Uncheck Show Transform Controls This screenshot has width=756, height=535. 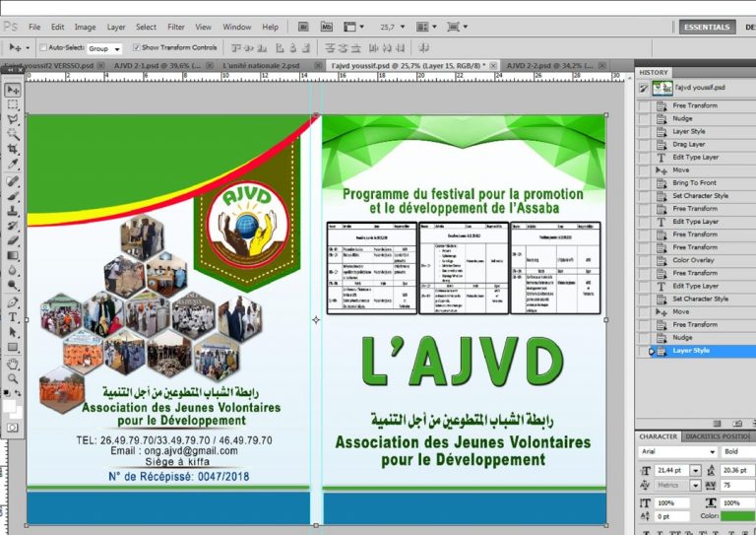tap(137, 47)
